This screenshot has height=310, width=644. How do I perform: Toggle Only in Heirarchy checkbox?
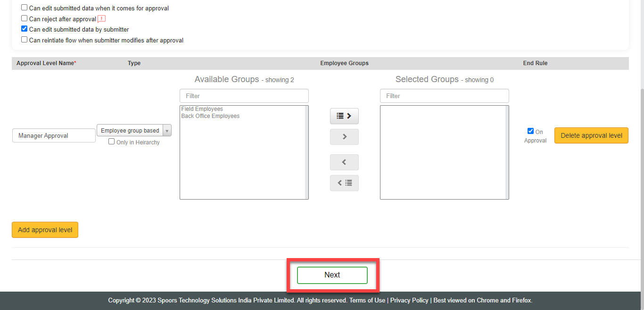pos(112,142)
